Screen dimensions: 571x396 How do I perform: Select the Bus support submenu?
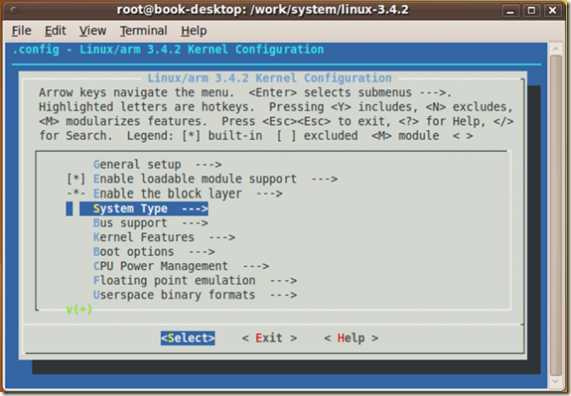(150, 223)
